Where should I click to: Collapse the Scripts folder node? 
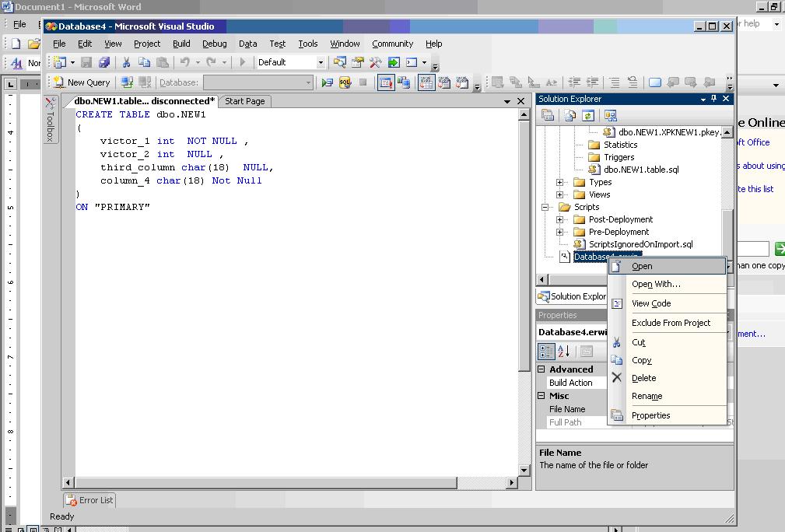[545, 207]
